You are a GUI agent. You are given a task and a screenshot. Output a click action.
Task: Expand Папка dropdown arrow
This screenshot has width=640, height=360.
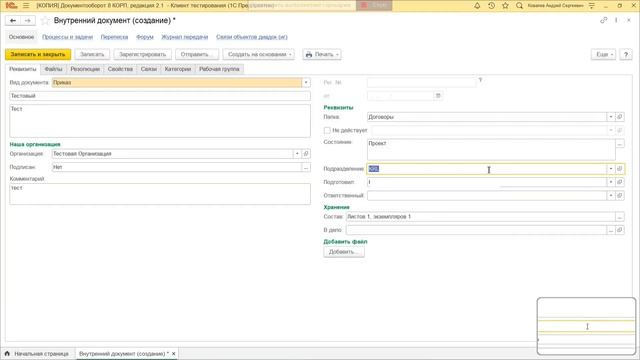click(611, 117)
